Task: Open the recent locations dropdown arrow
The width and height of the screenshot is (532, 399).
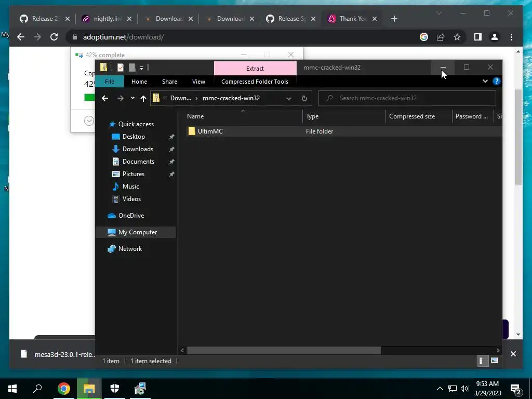Action: tap(132, 98)
